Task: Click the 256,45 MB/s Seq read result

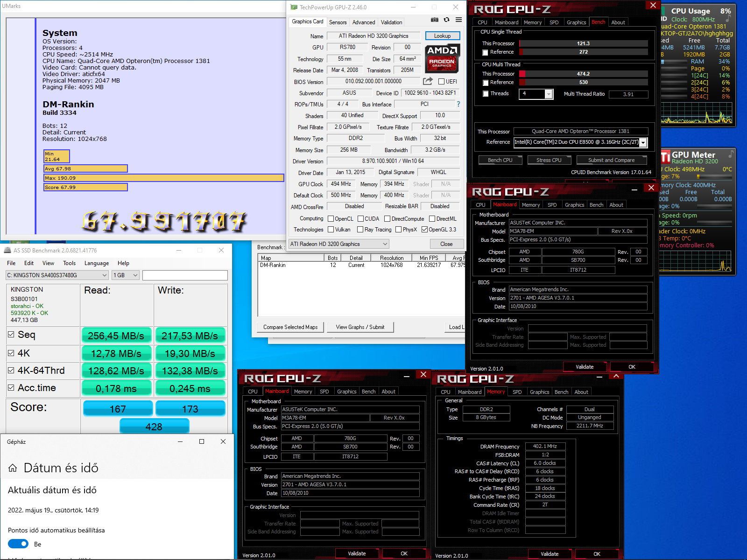Action: click(x=116, y=336)
